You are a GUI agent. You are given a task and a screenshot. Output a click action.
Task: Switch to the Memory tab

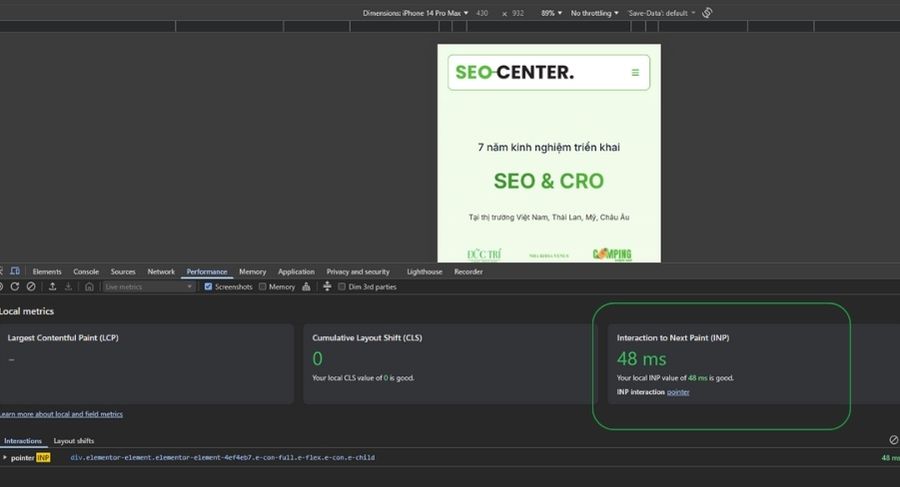253,272
